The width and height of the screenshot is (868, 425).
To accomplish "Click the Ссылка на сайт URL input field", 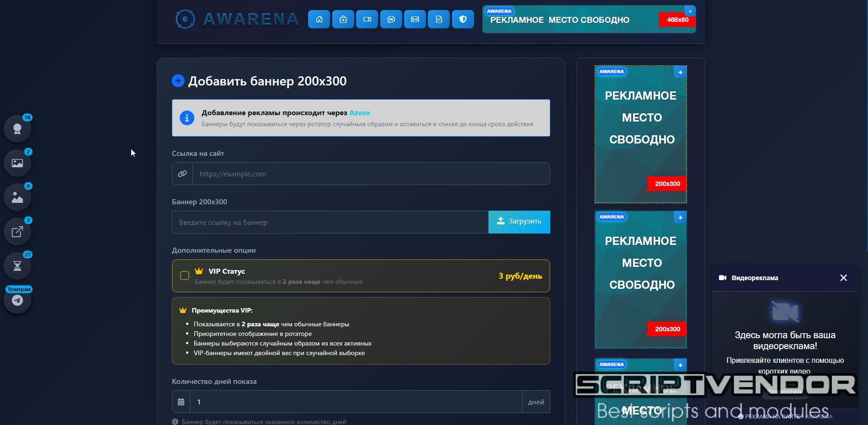I will (371, 174).
